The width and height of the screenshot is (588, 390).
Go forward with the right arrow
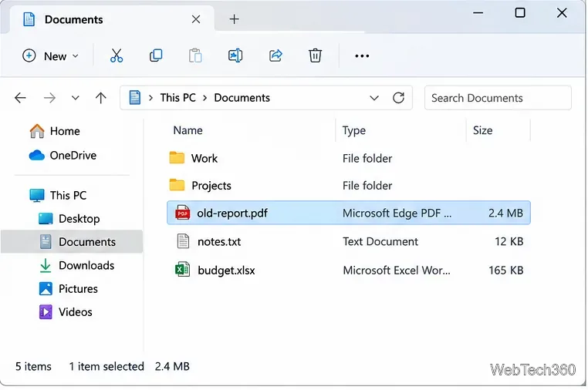point(49,98)
